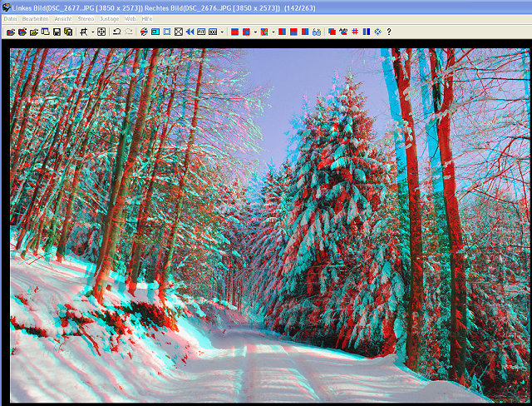Viewport: 532px width, 406px height.
Task: Open the Stereo menu
Action: pos(86,17)
